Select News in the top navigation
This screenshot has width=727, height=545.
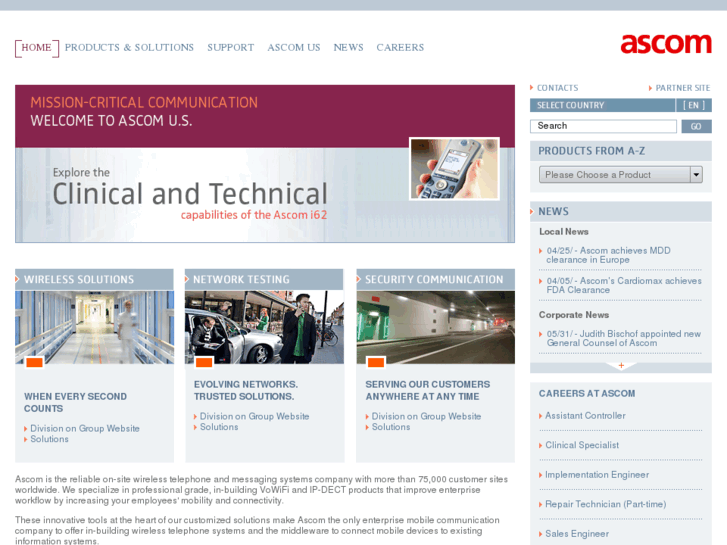[x=348, y=47]
